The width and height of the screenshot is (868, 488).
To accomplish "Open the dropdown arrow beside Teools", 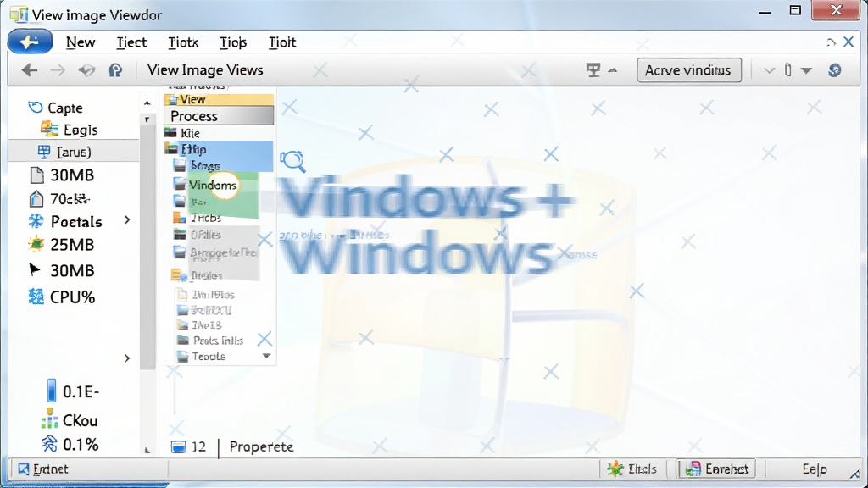I will 266,356.
